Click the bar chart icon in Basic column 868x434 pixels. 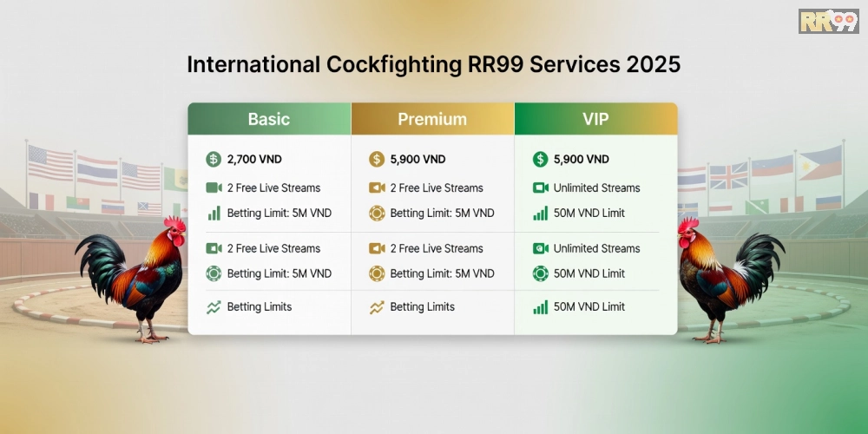tap(214, 213)
